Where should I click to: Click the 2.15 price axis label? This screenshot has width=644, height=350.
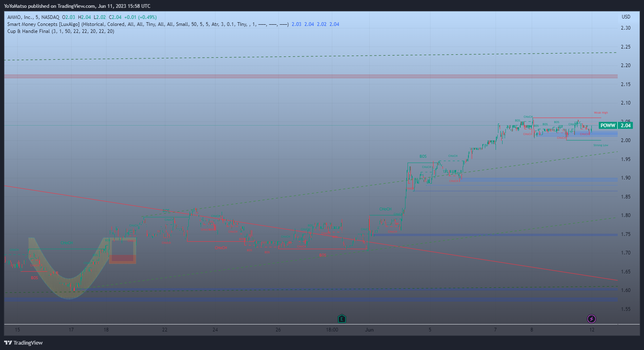625,84
